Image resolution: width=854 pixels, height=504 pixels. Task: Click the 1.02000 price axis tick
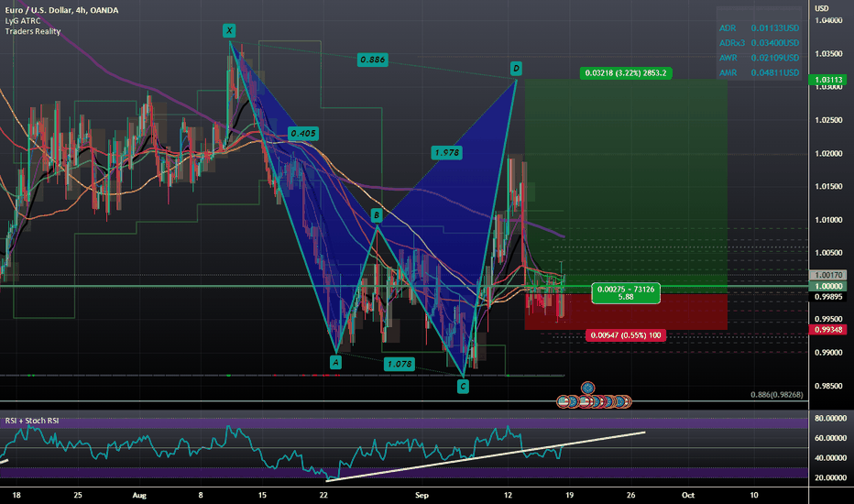coord(828,154)
